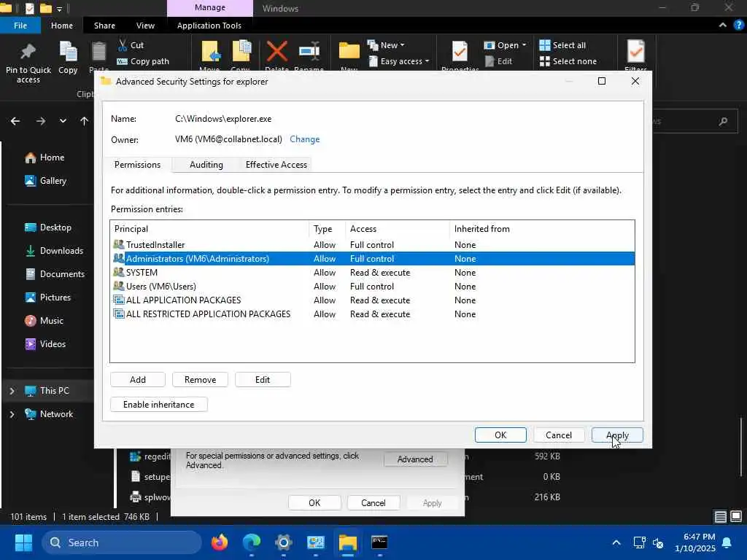
Task: Select the Permissions tab
Action: pos(137,165)
